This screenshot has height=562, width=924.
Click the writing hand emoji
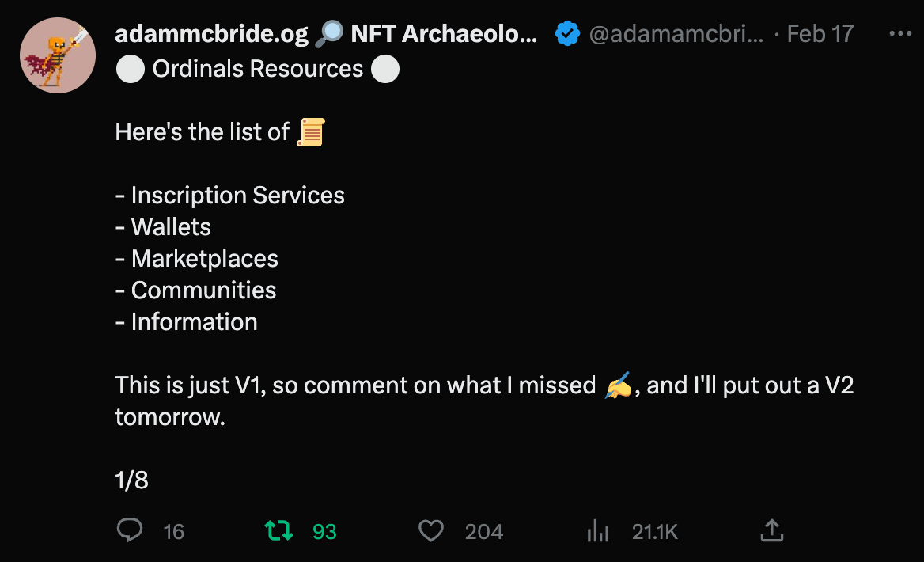click(618, 386)
